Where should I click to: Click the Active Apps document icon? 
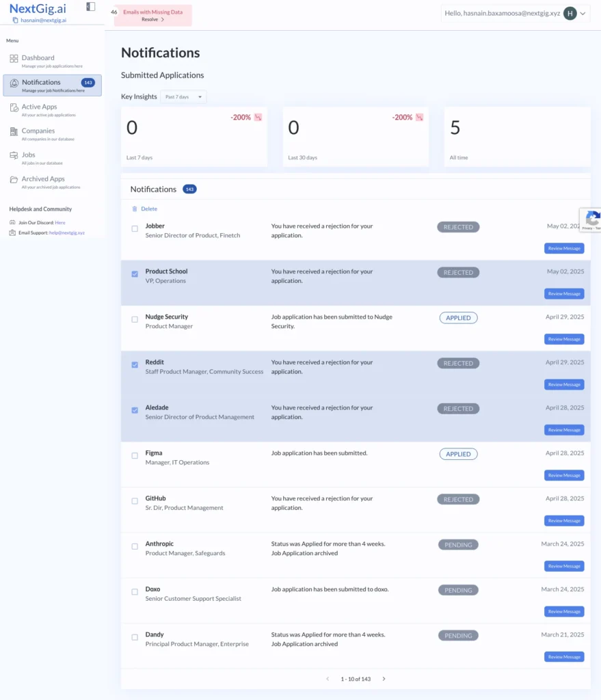click(x=14, y=107)
